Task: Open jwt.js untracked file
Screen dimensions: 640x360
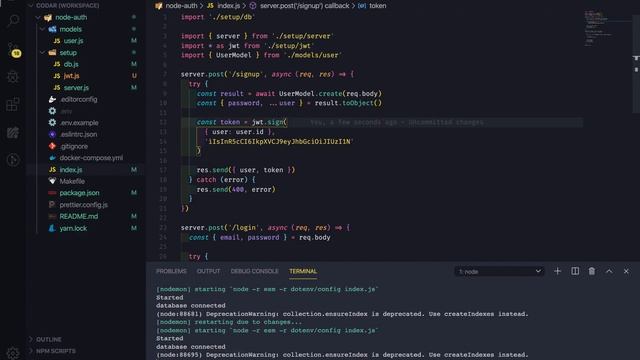Action: pyautogui.click(x=71, y=76)
